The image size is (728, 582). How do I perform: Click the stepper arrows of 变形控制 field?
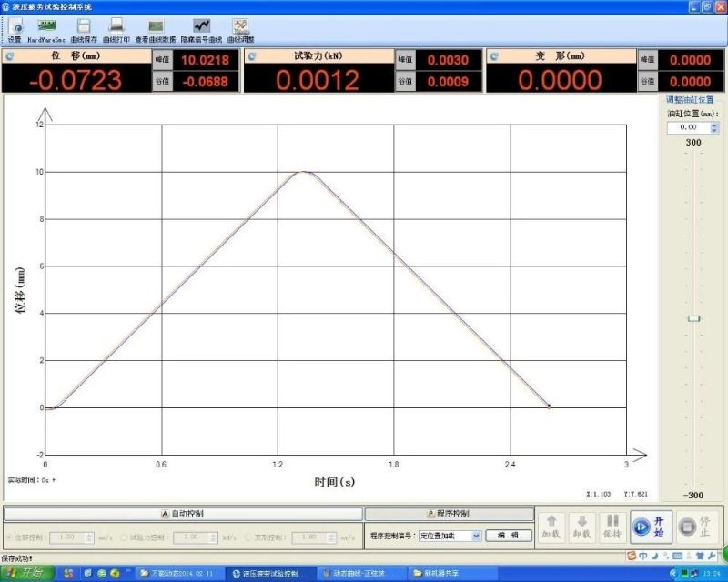(332, 537)
